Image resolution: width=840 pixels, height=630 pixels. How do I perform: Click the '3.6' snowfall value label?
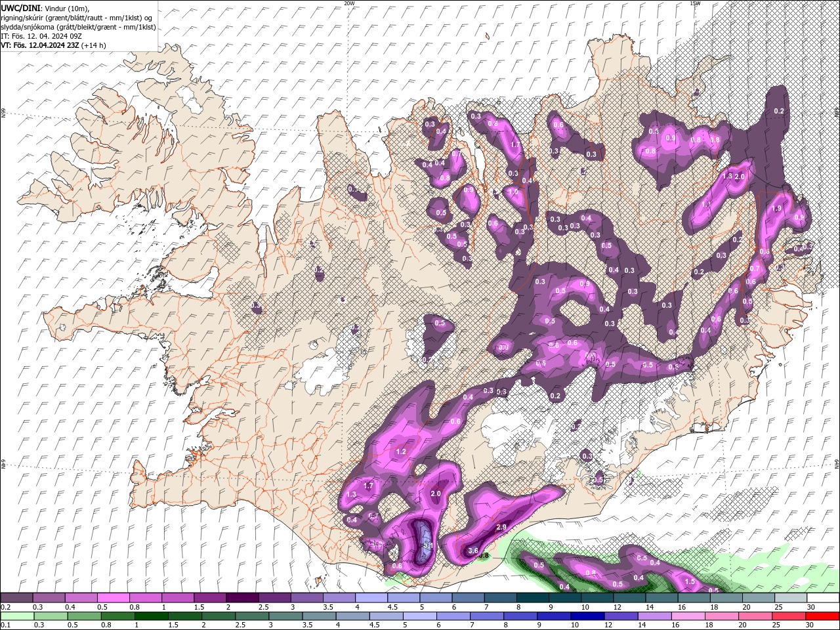pyautogui.click(x=472, y=551)
